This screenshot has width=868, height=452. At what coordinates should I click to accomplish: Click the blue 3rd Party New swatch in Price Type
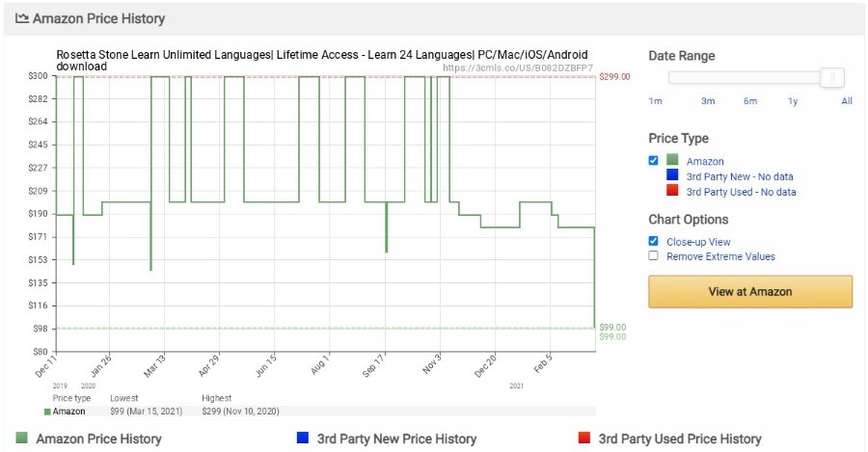coord(672,174)
